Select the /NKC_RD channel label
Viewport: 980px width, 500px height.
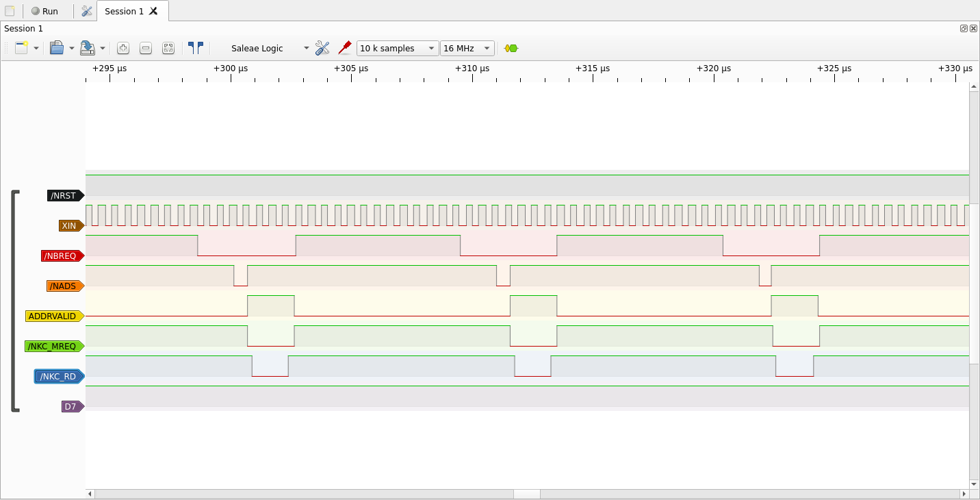click(59, 376)
